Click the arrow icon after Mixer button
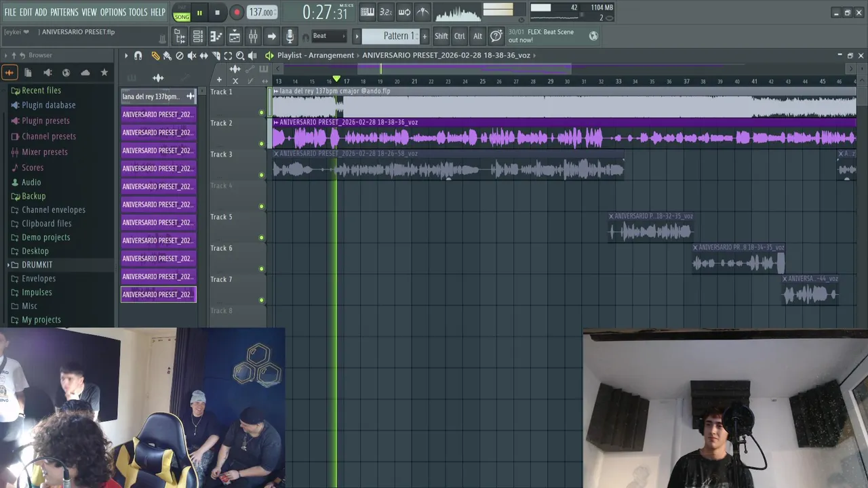This screenshot has width=868, height=488. point(271,37)
